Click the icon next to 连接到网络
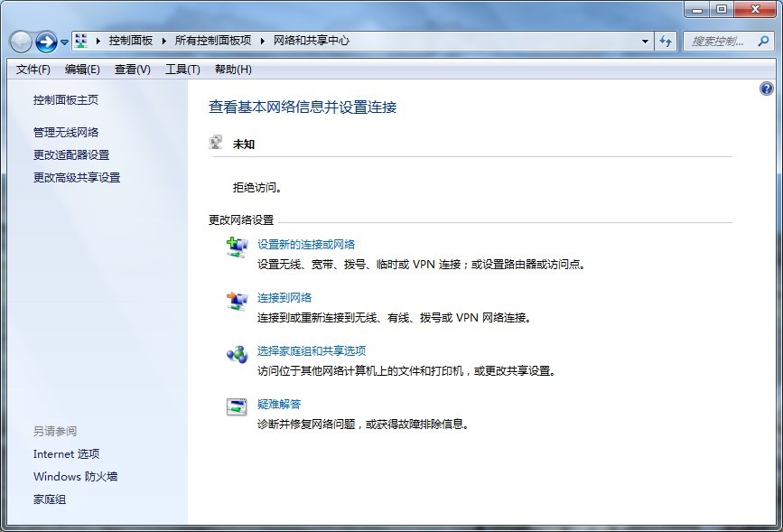The image size is (783, 532). click(236, 300)
